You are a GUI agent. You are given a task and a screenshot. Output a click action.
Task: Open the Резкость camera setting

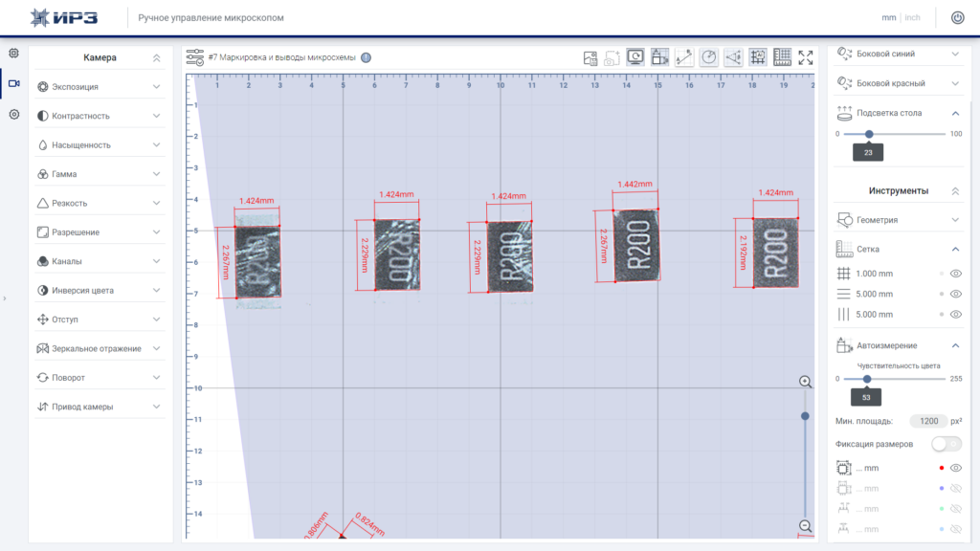[x=100, y=203]
